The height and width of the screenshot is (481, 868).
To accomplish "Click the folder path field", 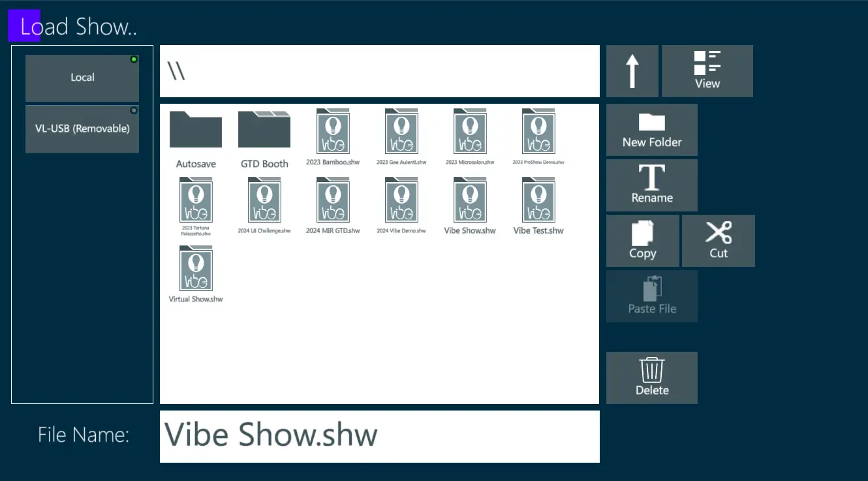I will pos(379,71).
